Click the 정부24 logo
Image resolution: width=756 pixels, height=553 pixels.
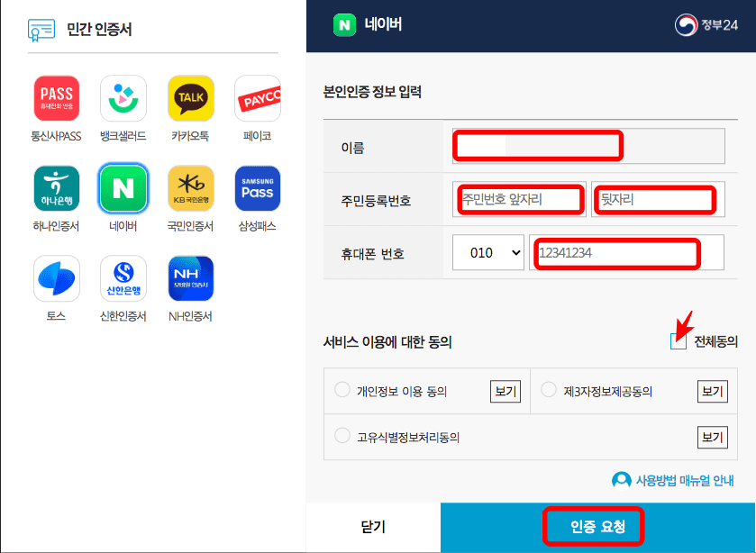point(706,24)
